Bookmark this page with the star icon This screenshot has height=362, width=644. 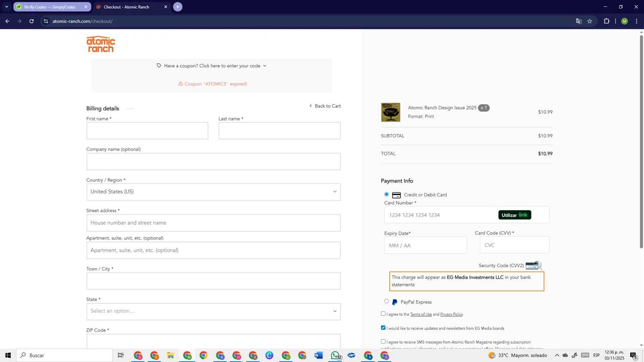click(x=590, y=21)
